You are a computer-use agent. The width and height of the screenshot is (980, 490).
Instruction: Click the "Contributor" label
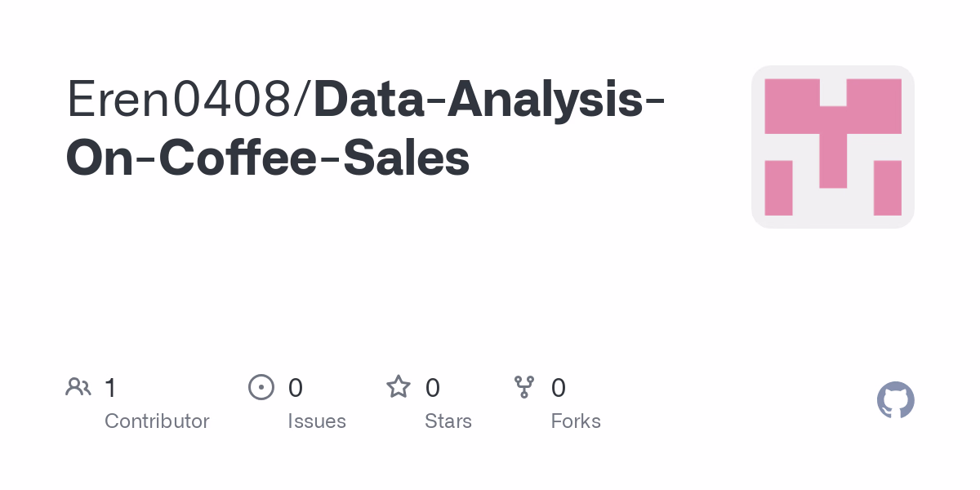(x=157, y=421)
